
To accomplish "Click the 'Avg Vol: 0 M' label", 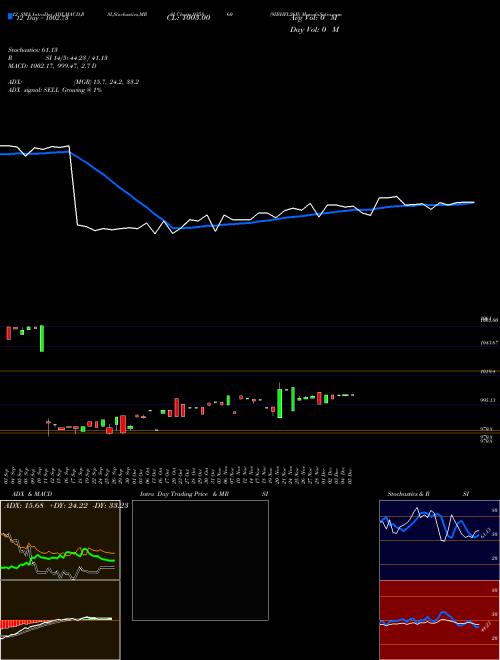I will pos(314,18).
